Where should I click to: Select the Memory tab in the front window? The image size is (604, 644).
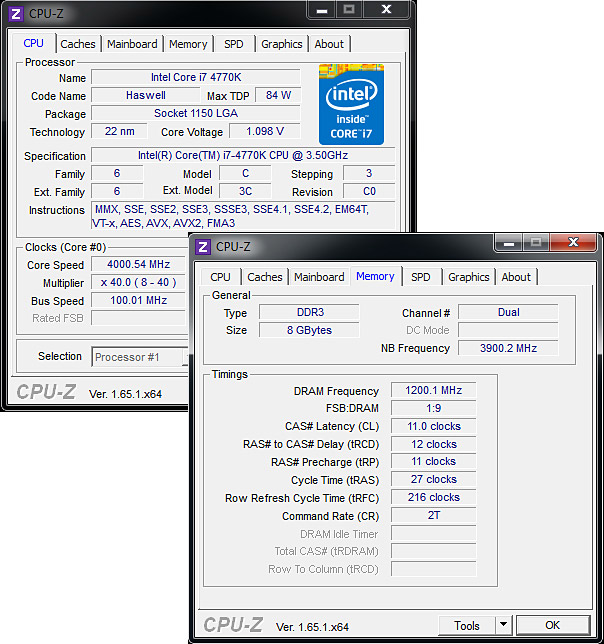pos(375,276)
